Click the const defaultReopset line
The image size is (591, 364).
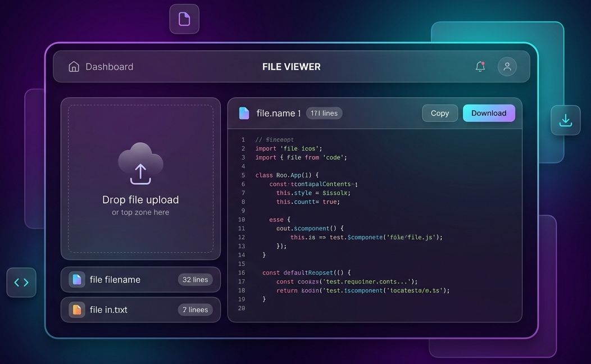(x=306, y=273)
